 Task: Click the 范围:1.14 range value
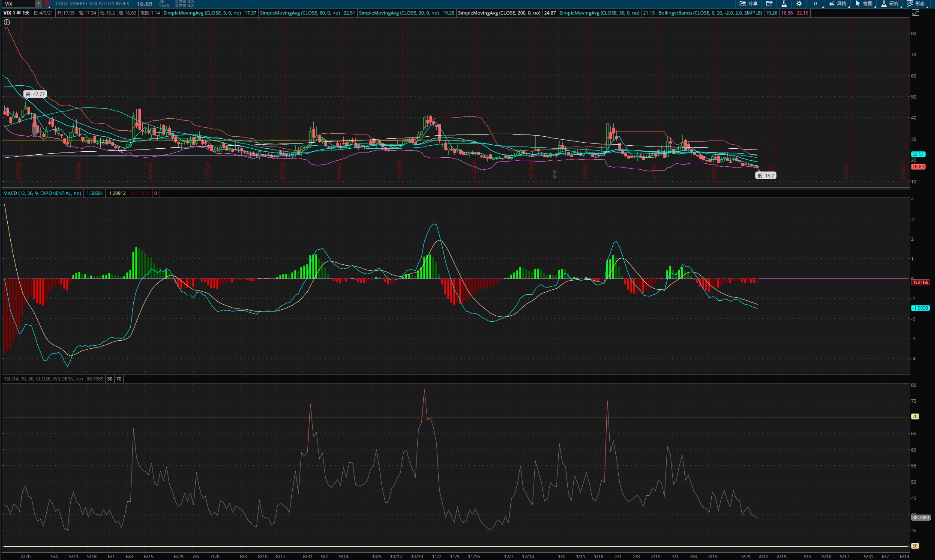[x=150, y=13]
